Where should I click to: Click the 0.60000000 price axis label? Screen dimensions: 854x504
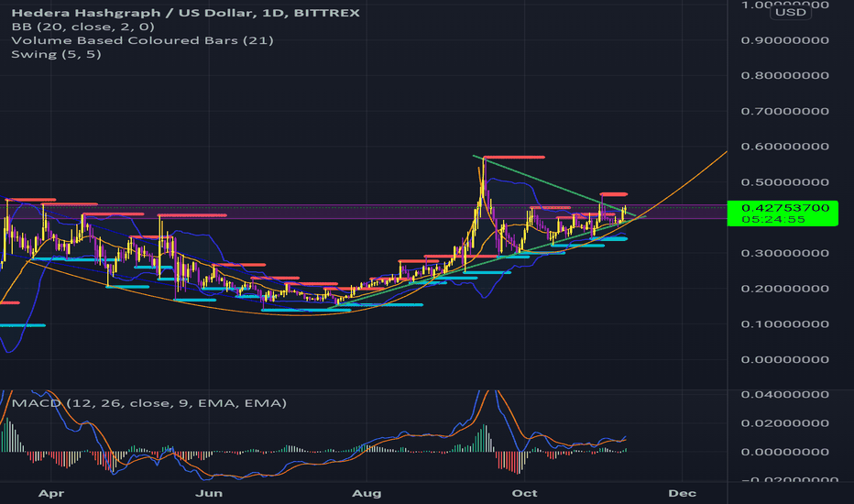(785, 147)
